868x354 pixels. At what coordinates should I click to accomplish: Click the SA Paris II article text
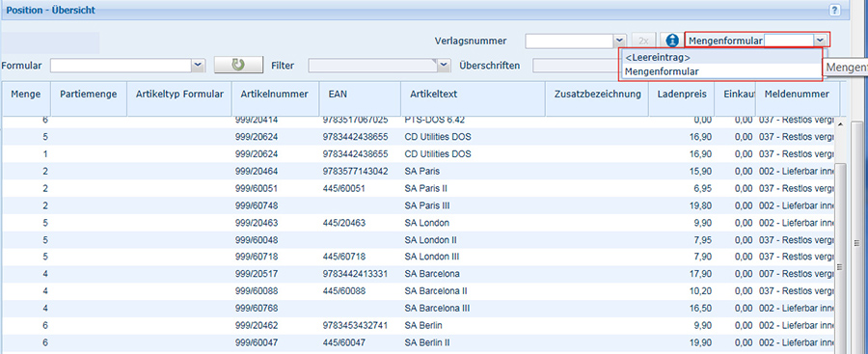[425, 188]
